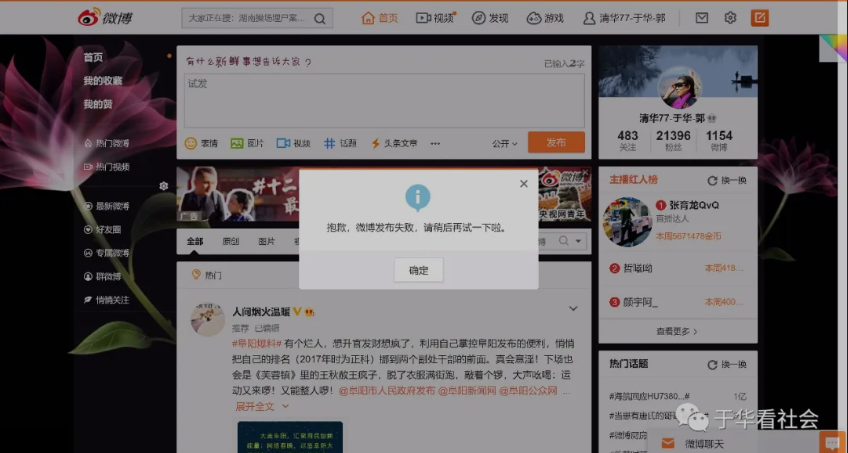Click the post text area containing 试发

point(384,101)
